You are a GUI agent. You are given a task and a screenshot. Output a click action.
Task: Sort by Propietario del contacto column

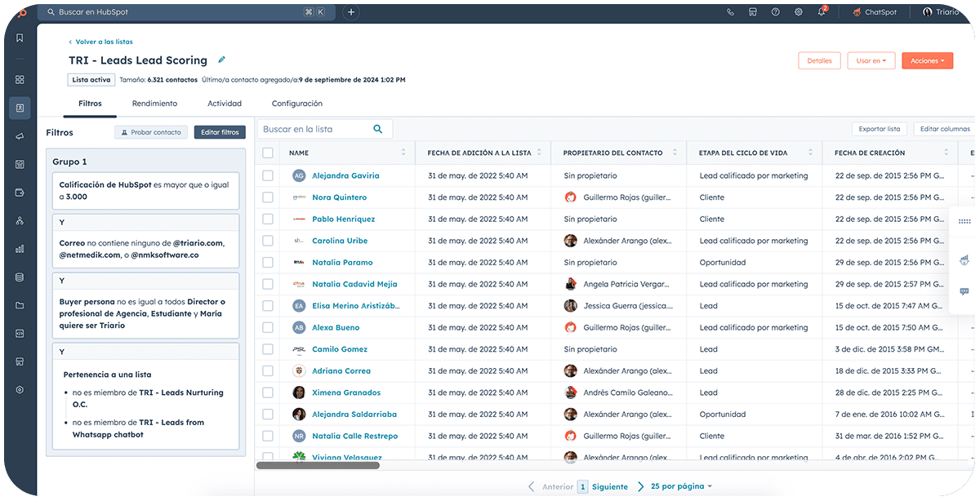675,153
